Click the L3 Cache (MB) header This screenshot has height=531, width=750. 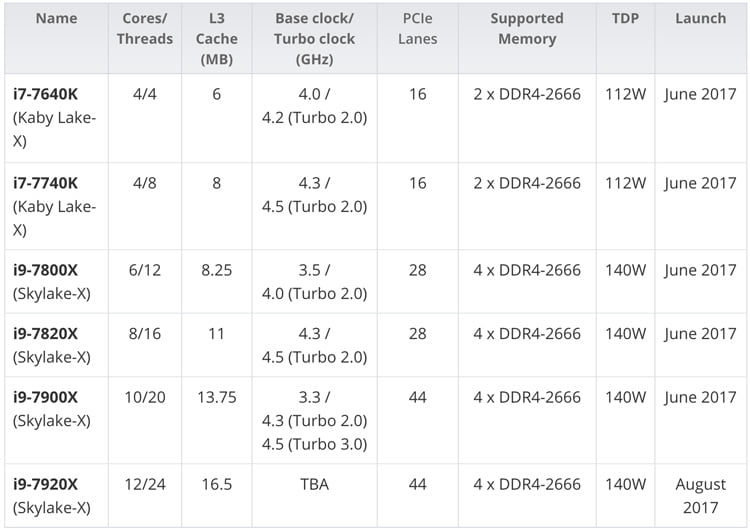tap(217, 39)
